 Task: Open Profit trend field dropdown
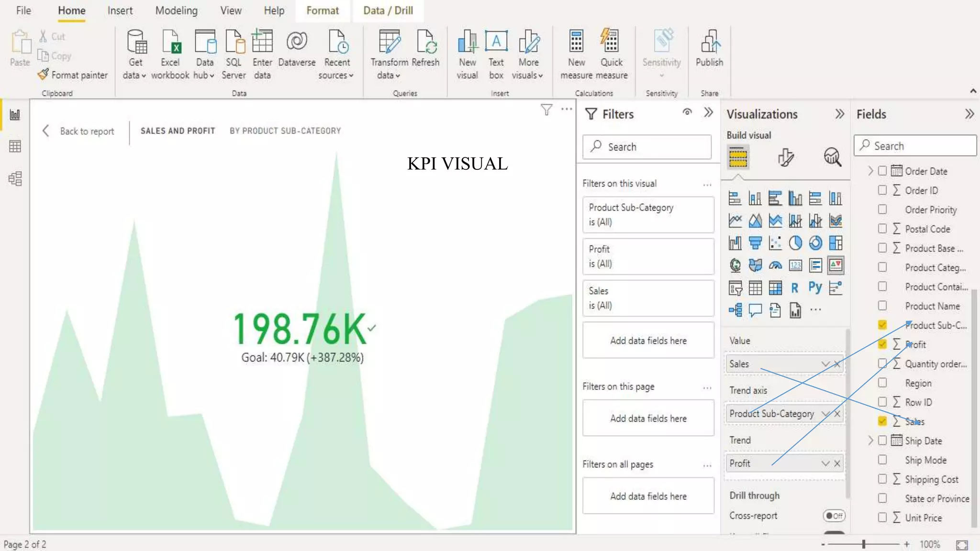coord(825,463)
